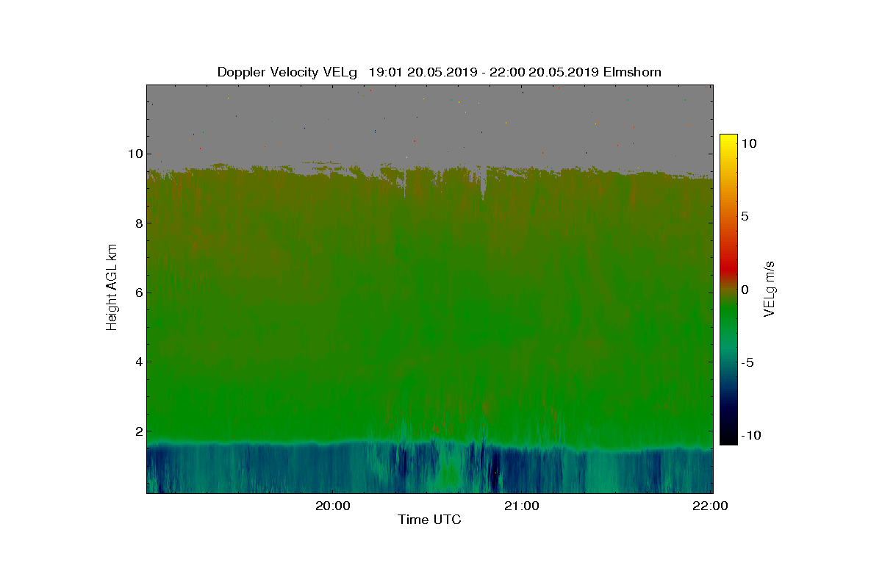
Task: Click the "6" height tick label
Action: click(137, 293)
